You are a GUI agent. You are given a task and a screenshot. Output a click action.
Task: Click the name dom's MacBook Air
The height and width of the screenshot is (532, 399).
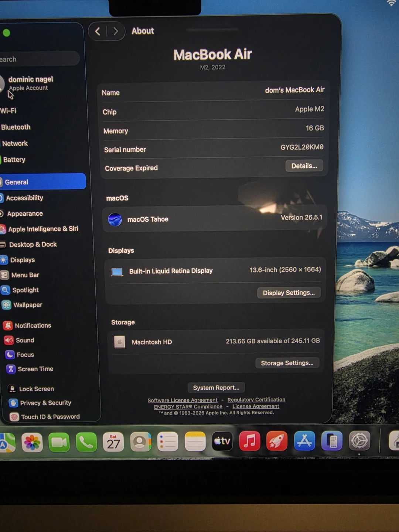294,90
